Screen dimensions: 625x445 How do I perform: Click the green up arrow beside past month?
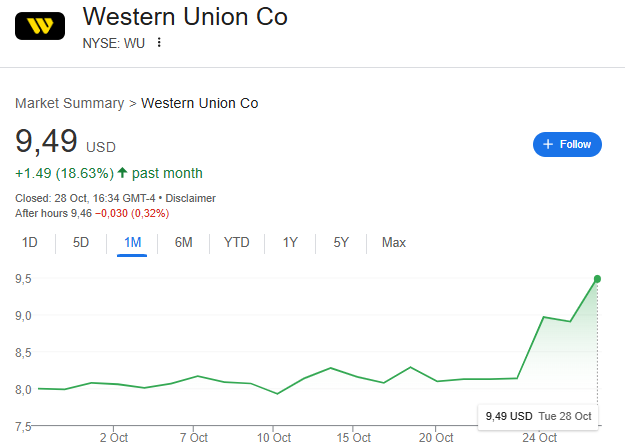tap(122, 173)
